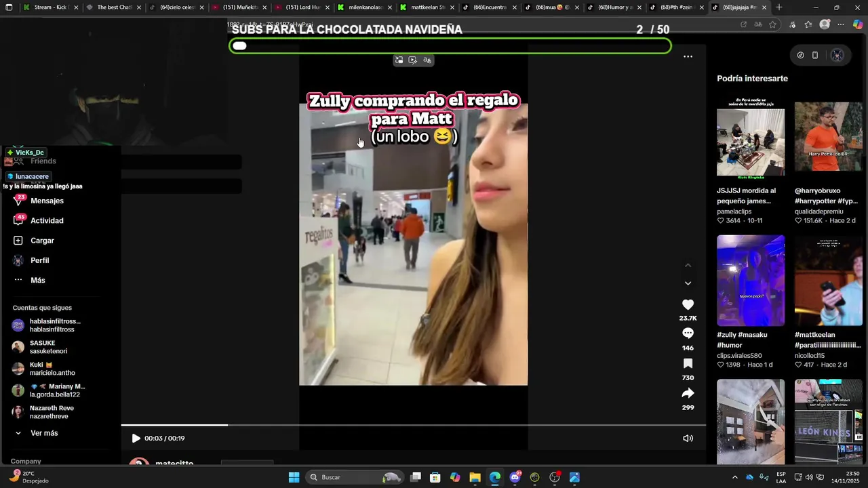The width and height of the screenshot is (868, 488).
Task: Open Windows Start menu
Action: pyautogui.click(x=294, y=477)
